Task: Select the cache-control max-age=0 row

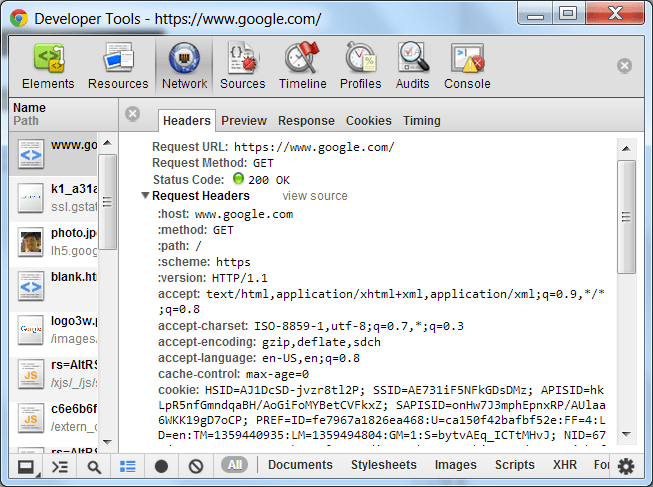Action: click(233, 374)
